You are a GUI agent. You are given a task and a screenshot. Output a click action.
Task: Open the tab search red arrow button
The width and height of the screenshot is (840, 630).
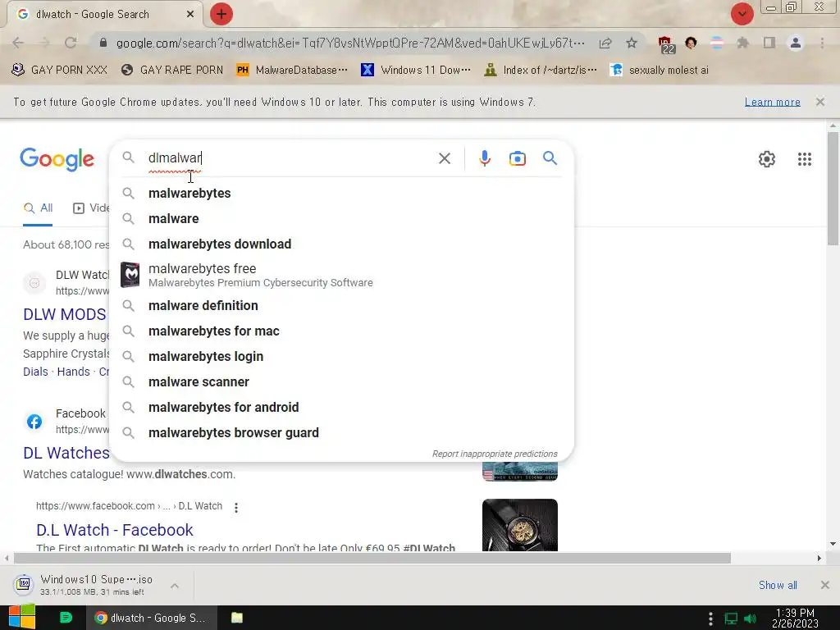(x=742, y=14)
